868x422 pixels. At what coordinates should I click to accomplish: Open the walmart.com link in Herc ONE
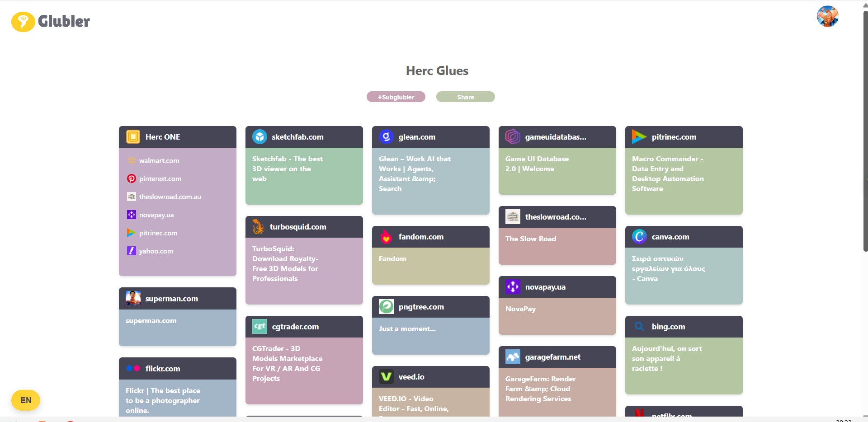[x=159, y=160]
